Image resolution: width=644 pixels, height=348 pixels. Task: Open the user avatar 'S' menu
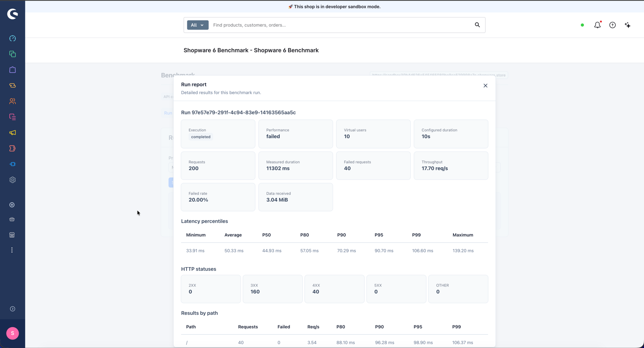(x=13, y=333)
